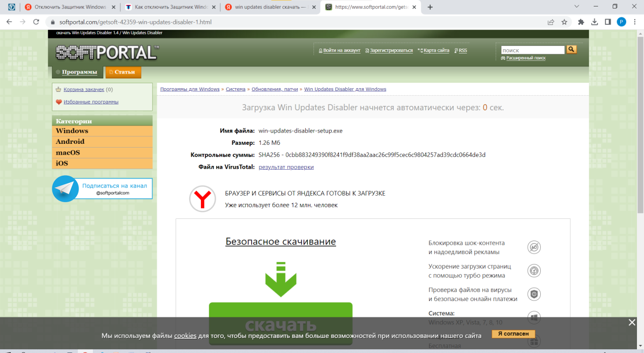Viewport: 644px width, 353px height.
Task: Click the green download arrow icon
Action: 280,279
